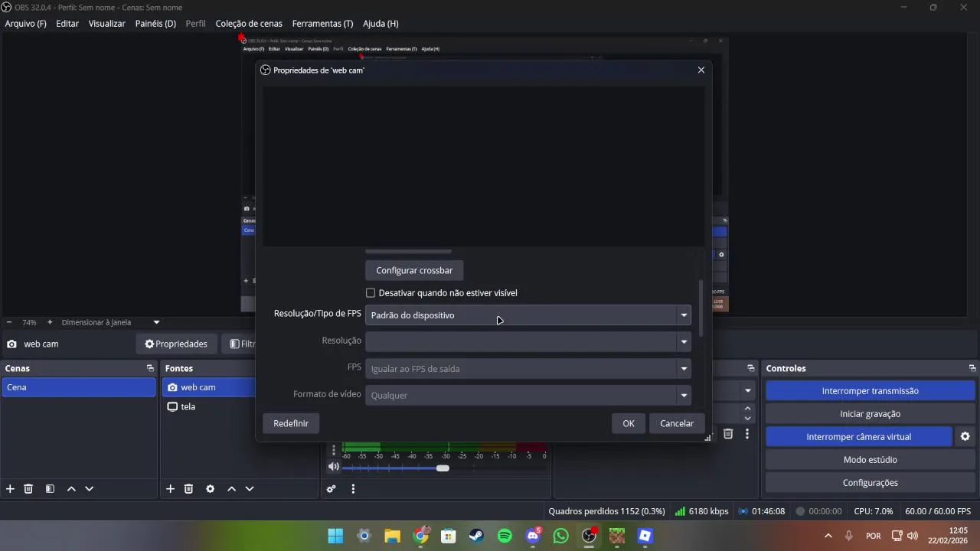Viewport: 980px width, 551px height.
Task: Undock the Controles panel
Action: pos(972,368)
